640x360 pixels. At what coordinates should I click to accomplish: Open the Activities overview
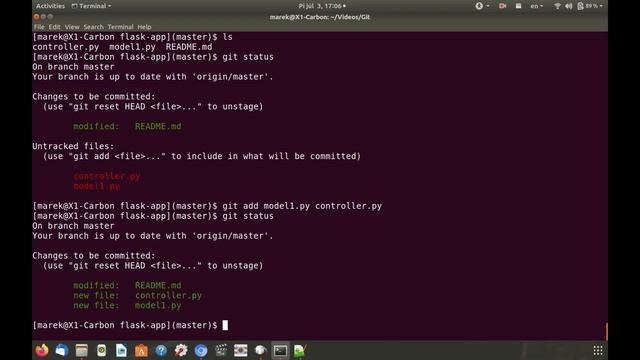click(x=50, y=6)
